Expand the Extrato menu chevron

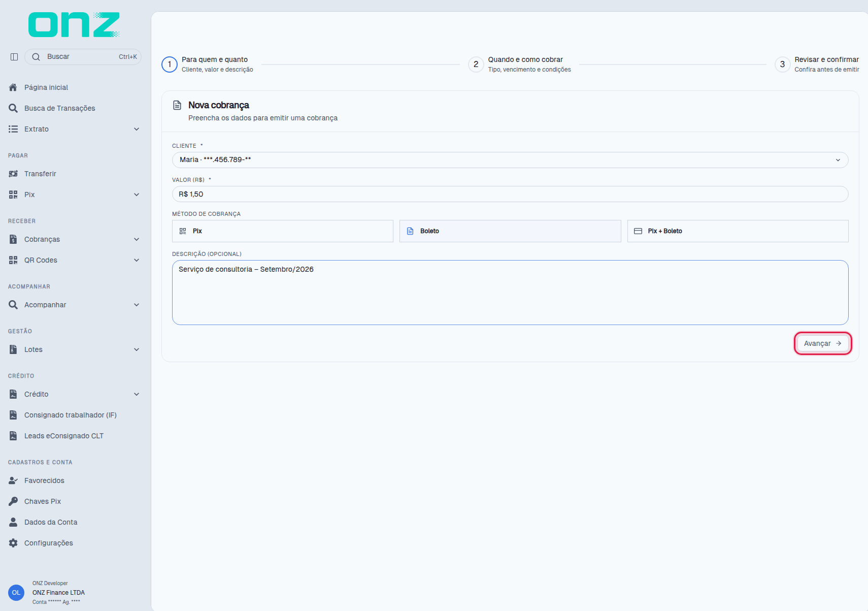tap(137, 129)
